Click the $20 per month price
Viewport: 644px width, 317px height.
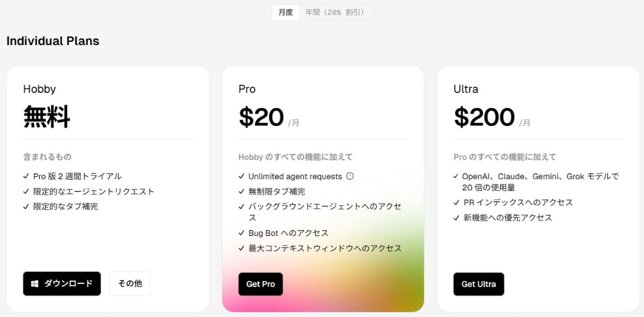click(261, 117)
